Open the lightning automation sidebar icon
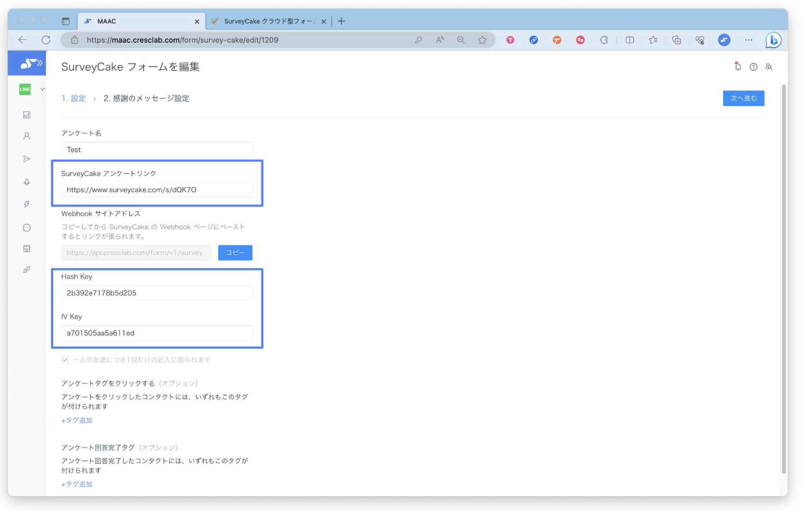This screenshot has width=812, height=512. click(x=27, y=204)
